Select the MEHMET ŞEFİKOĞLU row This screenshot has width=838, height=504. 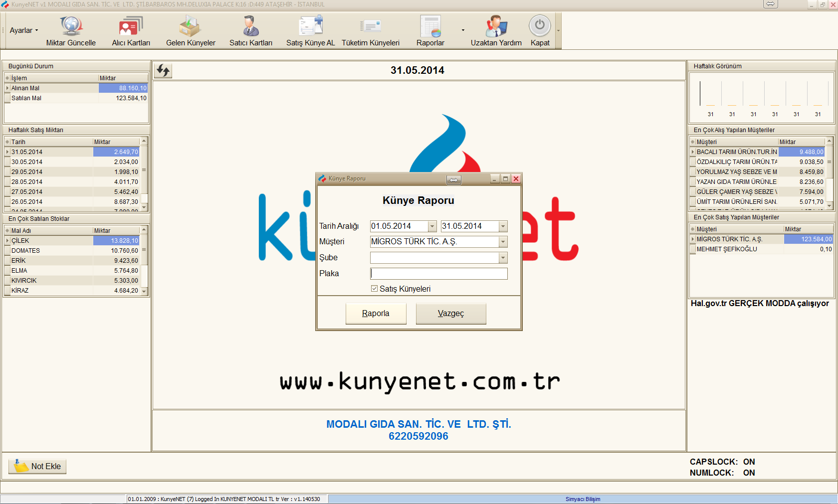pos(761,249)
